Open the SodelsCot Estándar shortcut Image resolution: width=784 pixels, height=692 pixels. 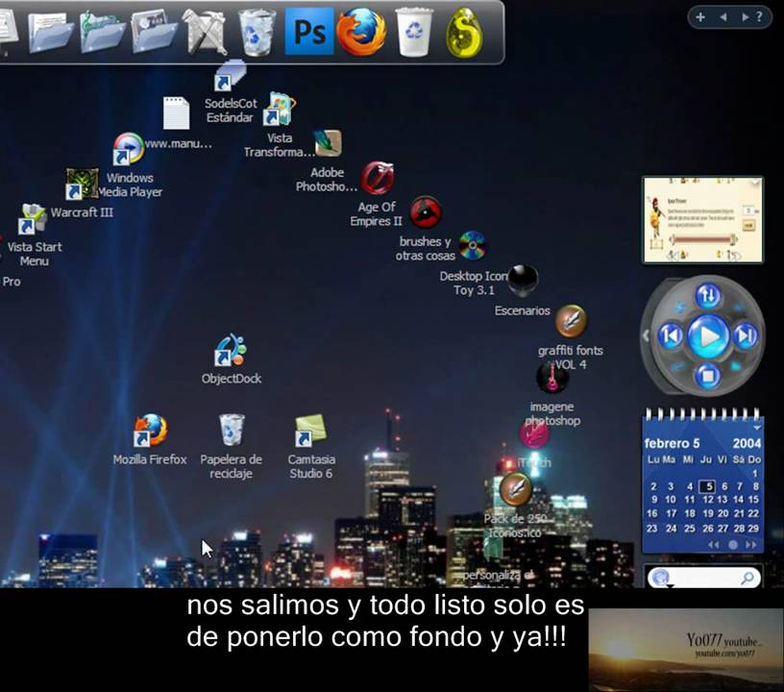tap(230, 76)
